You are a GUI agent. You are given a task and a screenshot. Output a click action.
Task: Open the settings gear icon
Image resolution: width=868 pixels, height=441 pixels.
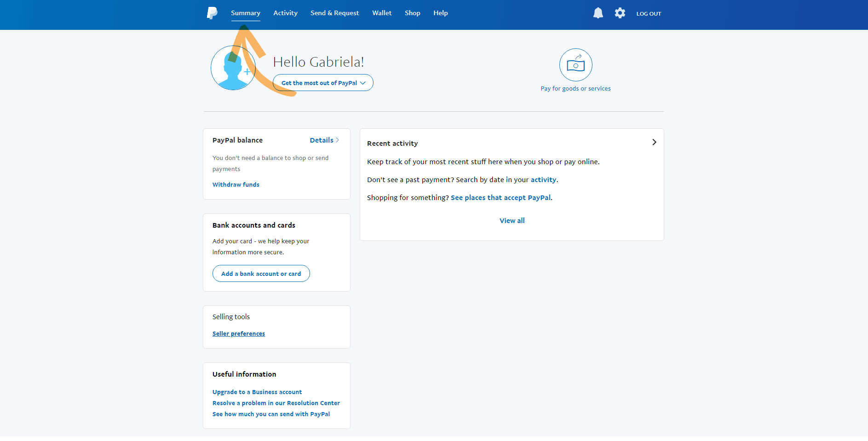(x=620, y=13)
